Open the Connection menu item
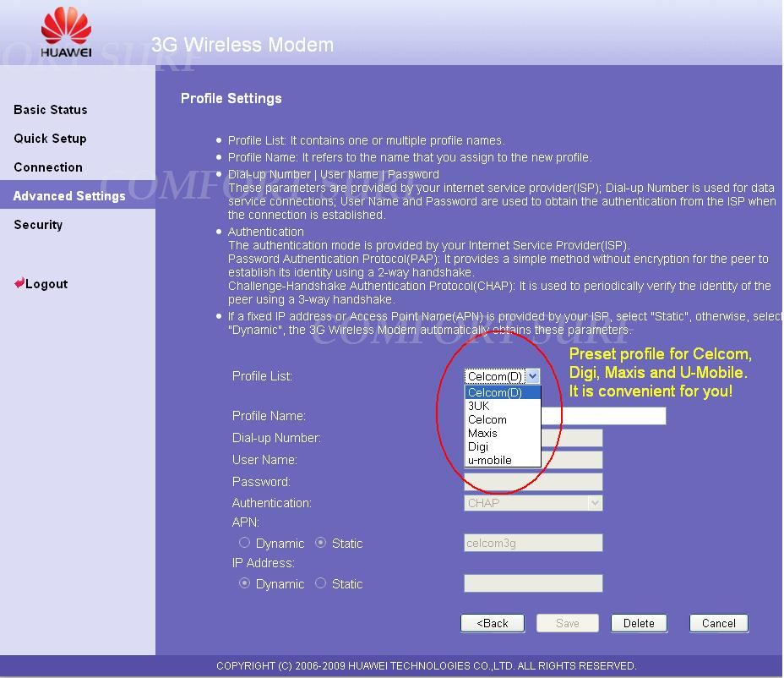The width and height of the screenshot is (784, 678). pyautogui.click(x=48, y=167)
